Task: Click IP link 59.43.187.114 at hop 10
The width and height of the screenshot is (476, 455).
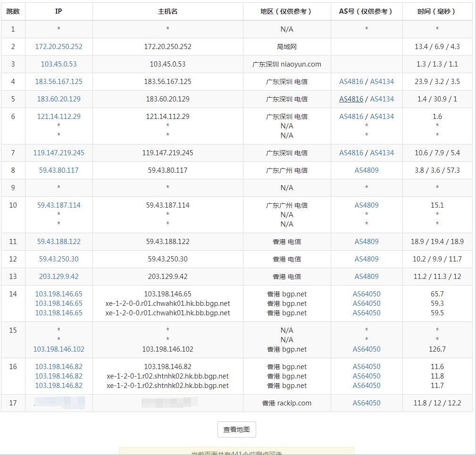Action: pyautogui.click(x=58, y=205)
